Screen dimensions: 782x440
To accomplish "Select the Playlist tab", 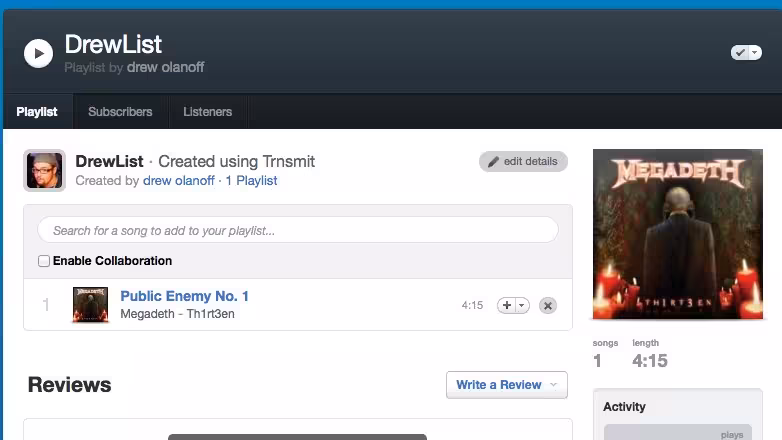I will click(37, 112).
